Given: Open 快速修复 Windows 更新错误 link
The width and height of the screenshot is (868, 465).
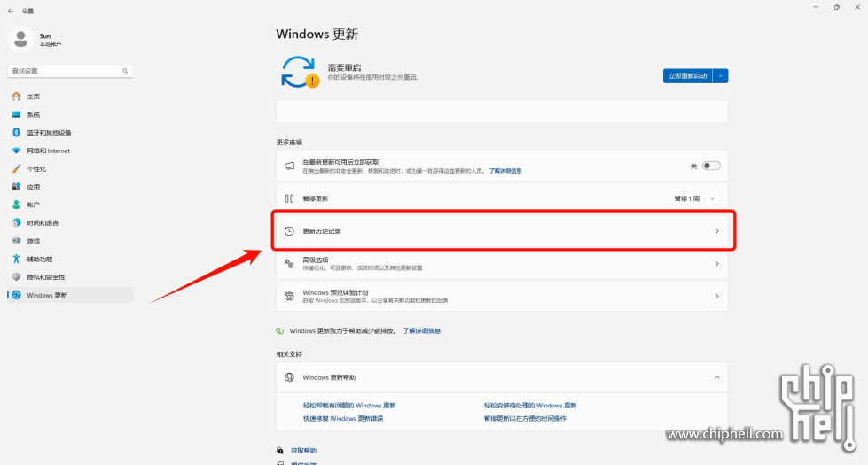Looking at the screenshot, I should pyautogui.click(x=342, y=419).
